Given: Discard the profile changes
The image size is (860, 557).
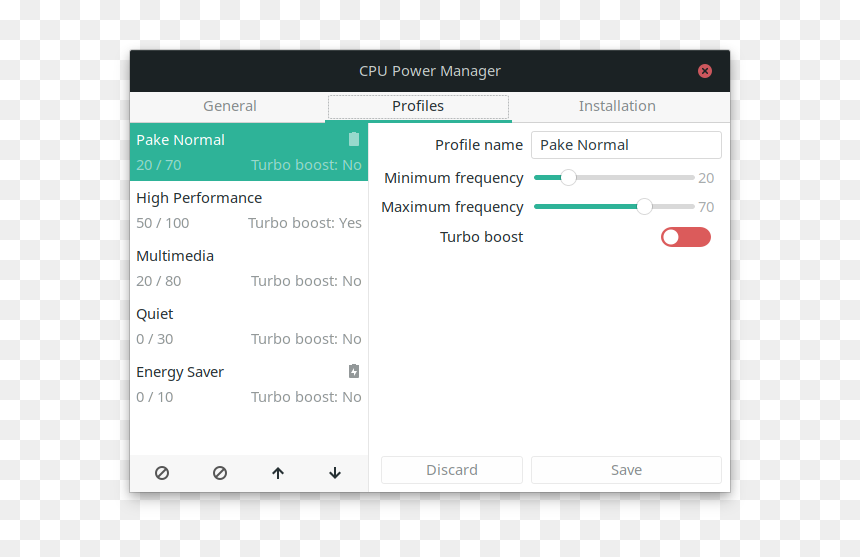Looking at the screenshot, I should point(452,470).
